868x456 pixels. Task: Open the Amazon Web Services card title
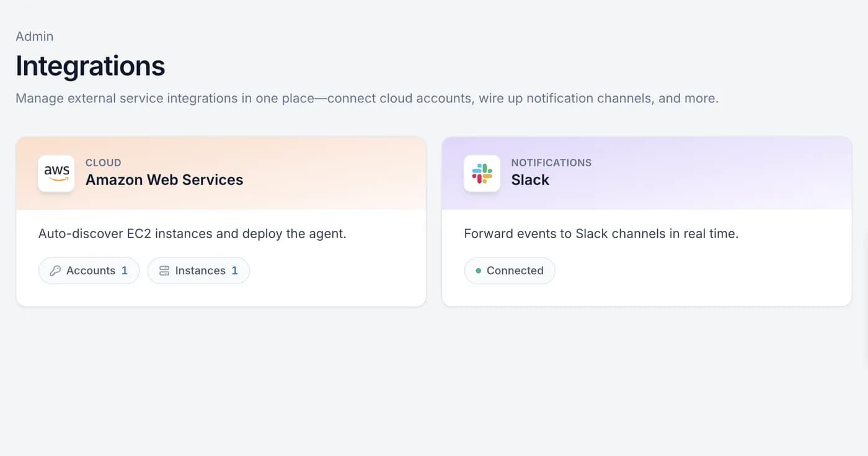pos(164,180)
